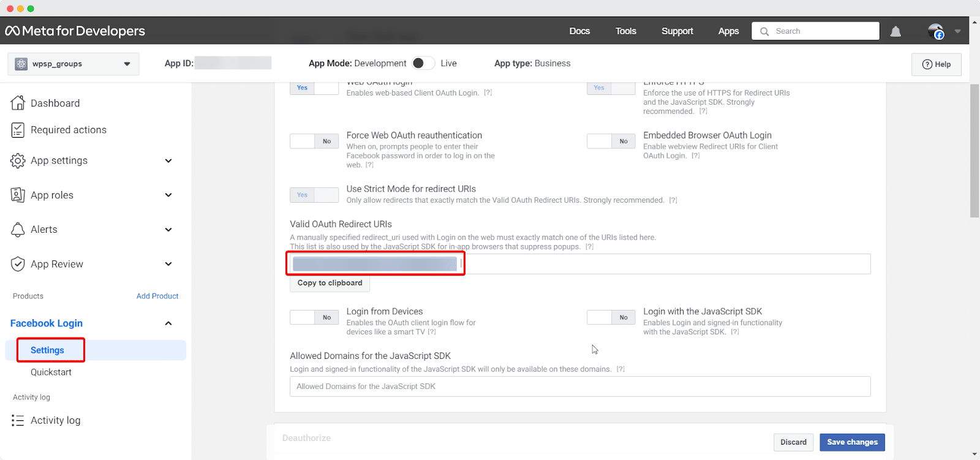Viewport: 980px width, 460px height.
Task: Select Settings under Facebook Login
Action: pos(47,350)
